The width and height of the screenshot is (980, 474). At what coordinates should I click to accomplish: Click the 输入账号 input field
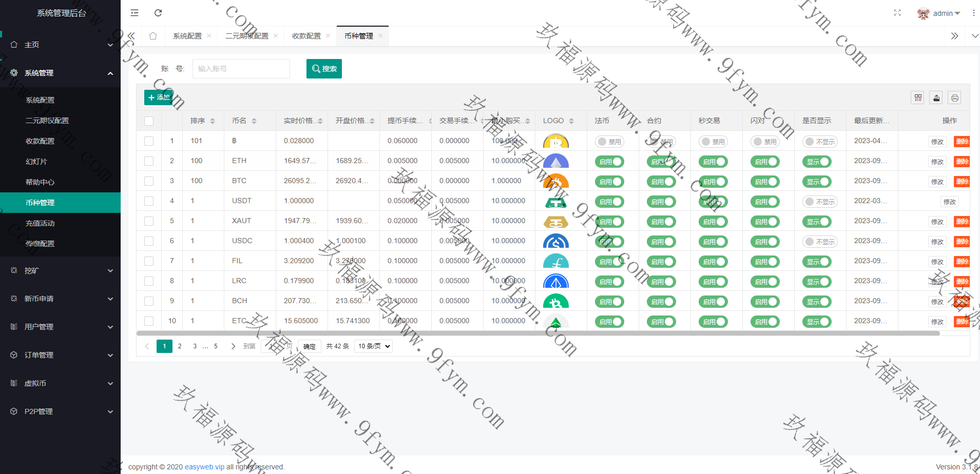coord(241,69)
